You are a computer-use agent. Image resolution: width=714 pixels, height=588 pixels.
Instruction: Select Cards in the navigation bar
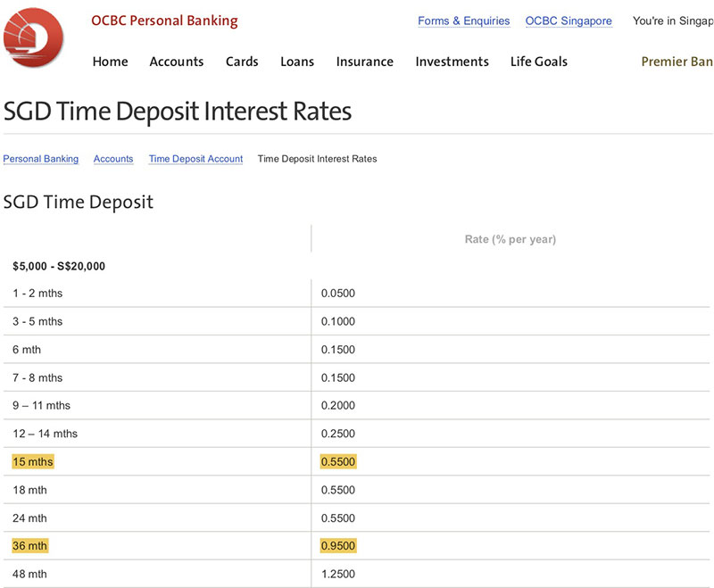tap(242, 62)
